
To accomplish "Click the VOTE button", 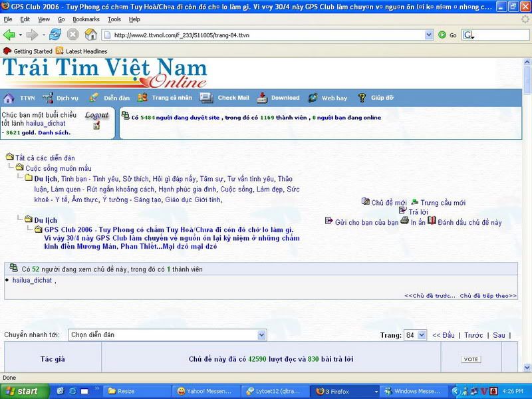I will pos(471,359).
